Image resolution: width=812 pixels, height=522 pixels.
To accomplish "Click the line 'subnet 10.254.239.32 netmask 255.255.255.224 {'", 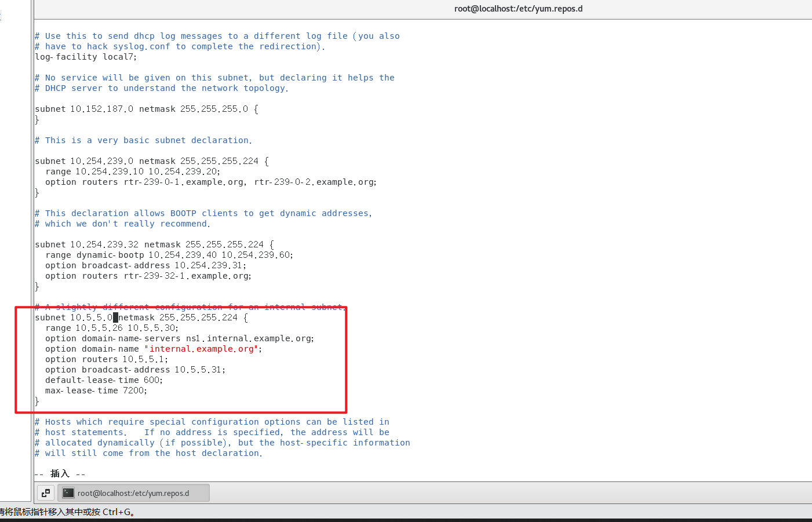I will click(x=154, y=244).
